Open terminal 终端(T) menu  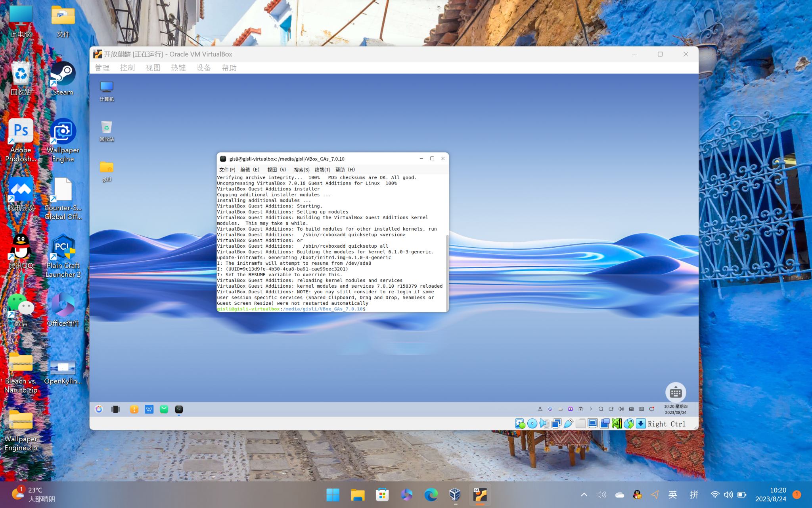[322, 169]
